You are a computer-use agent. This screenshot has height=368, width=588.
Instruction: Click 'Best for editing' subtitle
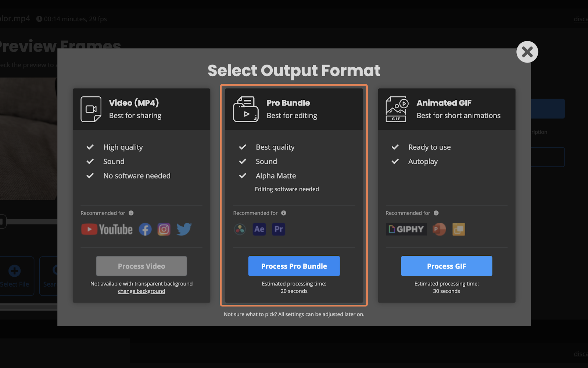click(292, 116)
